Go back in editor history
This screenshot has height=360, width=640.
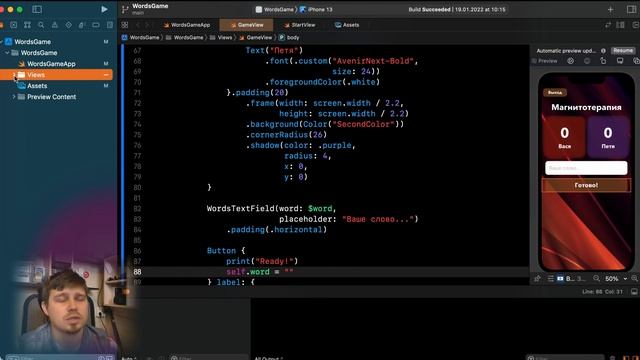click(138, 25)
